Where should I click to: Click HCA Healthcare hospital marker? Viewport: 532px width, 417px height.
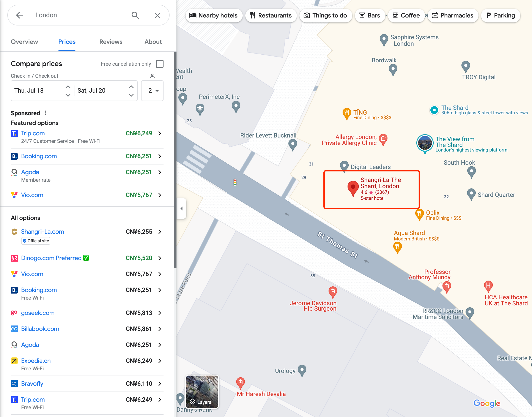(488, 286)
